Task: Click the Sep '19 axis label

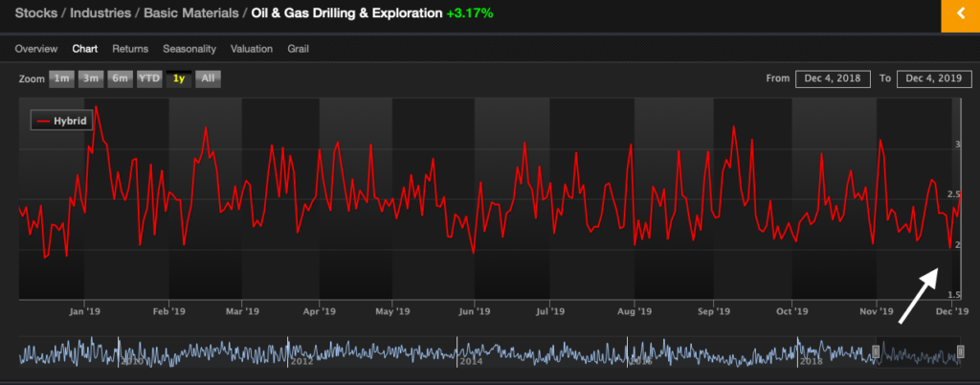Action: pos(714,310)
